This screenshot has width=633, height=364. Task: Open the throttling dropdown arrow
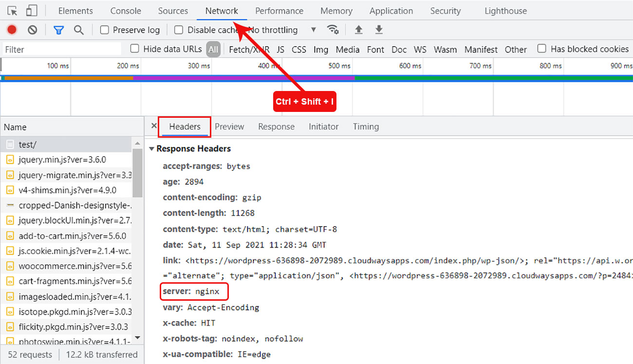point(314,30)
